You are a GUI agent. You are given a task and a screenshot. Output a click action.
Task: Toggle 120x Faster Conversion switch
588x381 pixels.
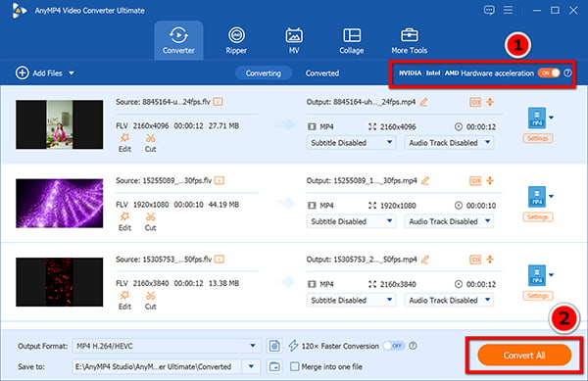[393, 346]
